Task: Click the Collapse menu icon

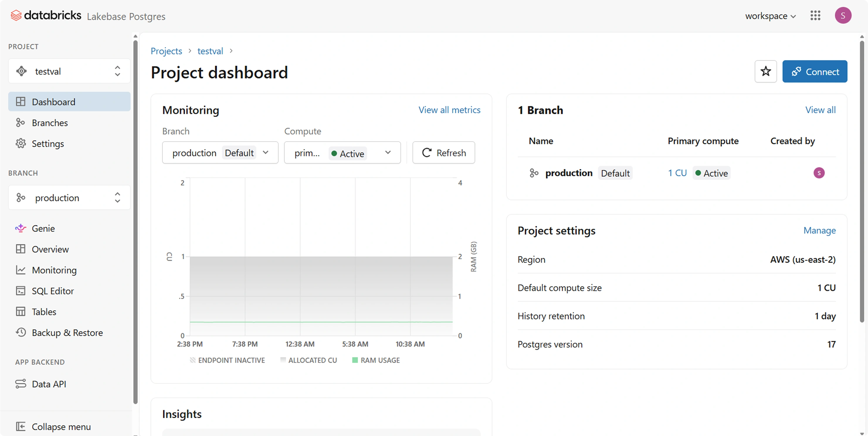Action: point(21,427)
